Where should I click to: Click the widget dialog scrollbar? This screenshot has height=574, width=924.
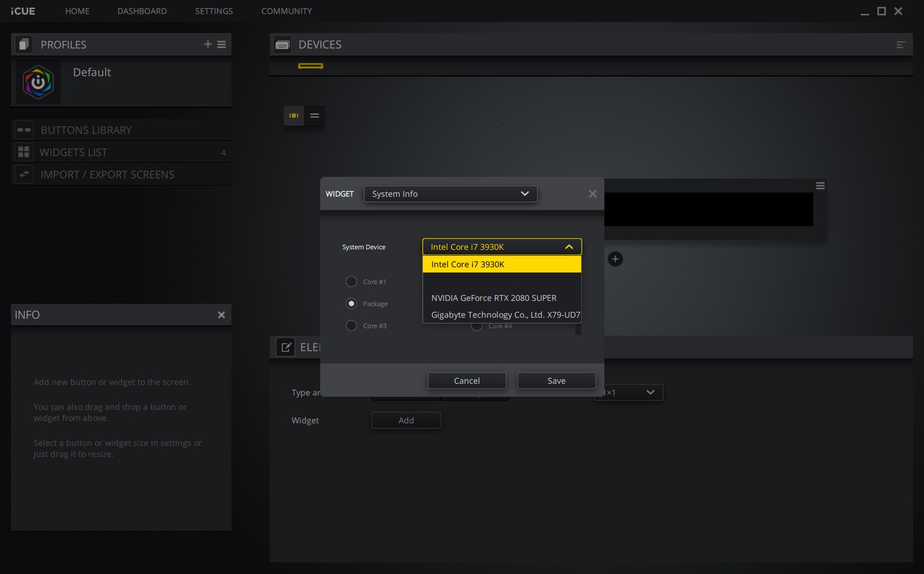pos(578,329)
